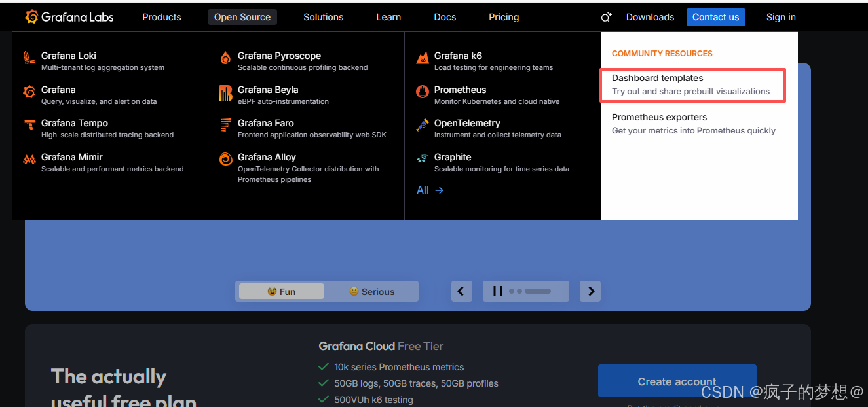Open the Grafana Tempo title link
This screenshot has width=868, height=407.
[x=75, y=123]
